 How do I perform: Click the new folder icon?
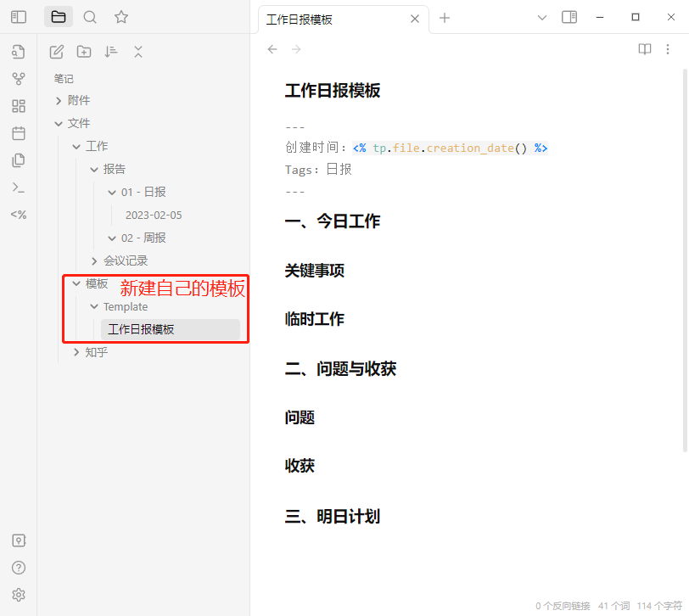(x=84, y=52)
